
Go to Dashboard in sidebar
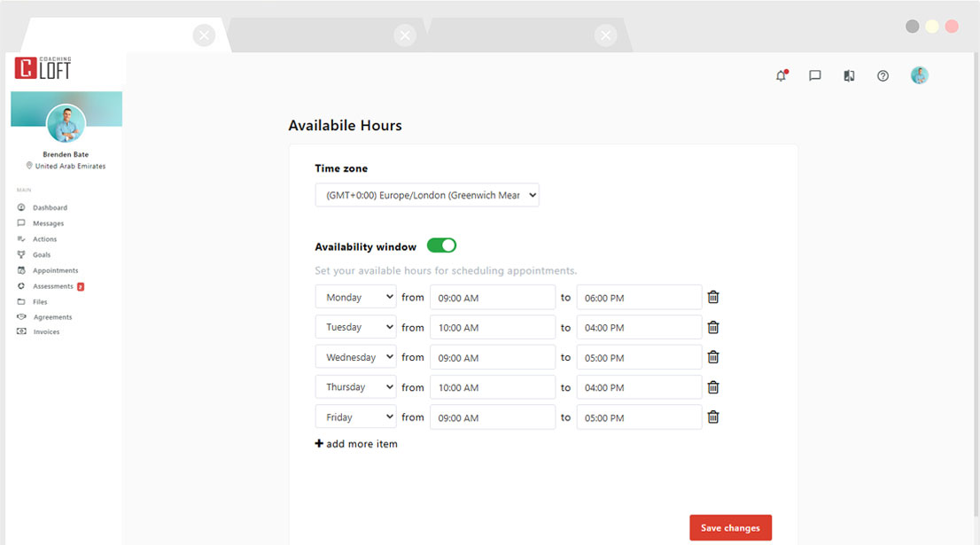[x=50, y=207]
